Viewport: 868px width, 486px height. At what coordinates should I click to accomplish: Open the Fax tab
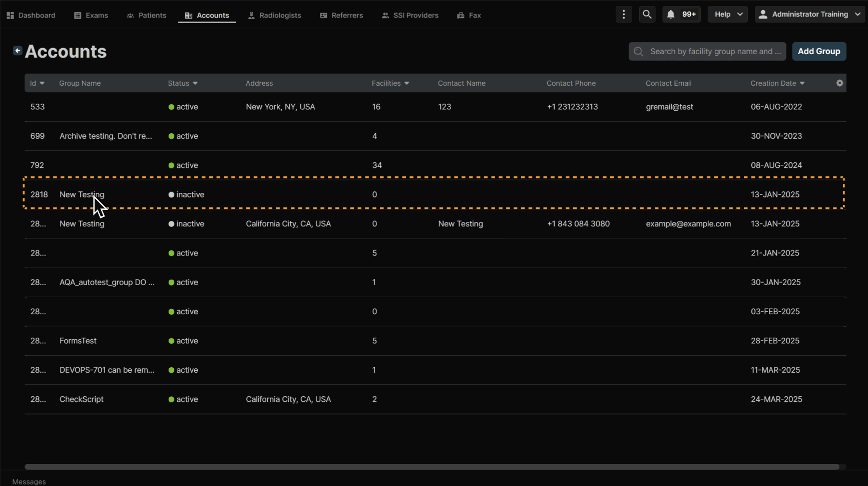point(469,16)
